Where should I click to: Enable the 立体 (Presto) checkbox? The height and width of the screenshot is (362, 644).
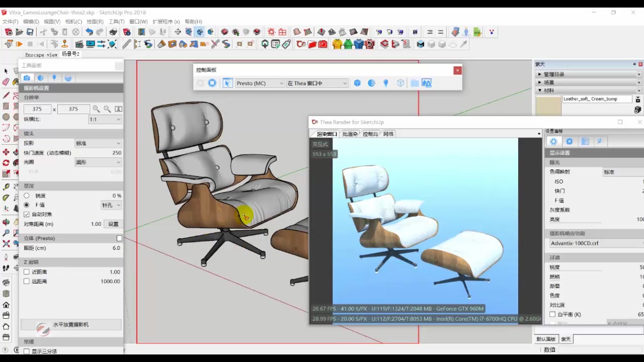click(x=119, y=238)
